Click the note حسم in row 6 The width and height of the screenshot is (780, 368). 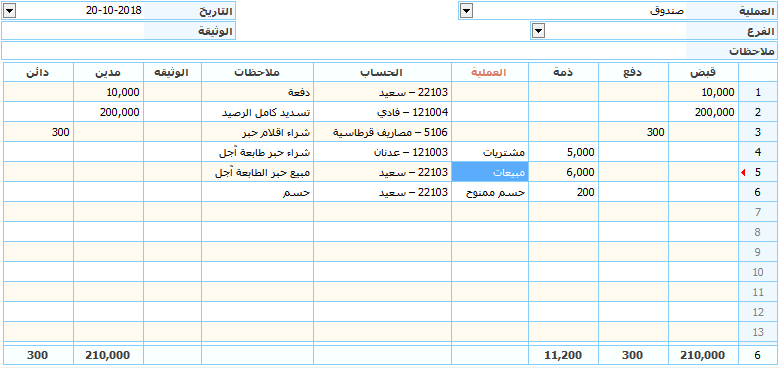(258, 192)
